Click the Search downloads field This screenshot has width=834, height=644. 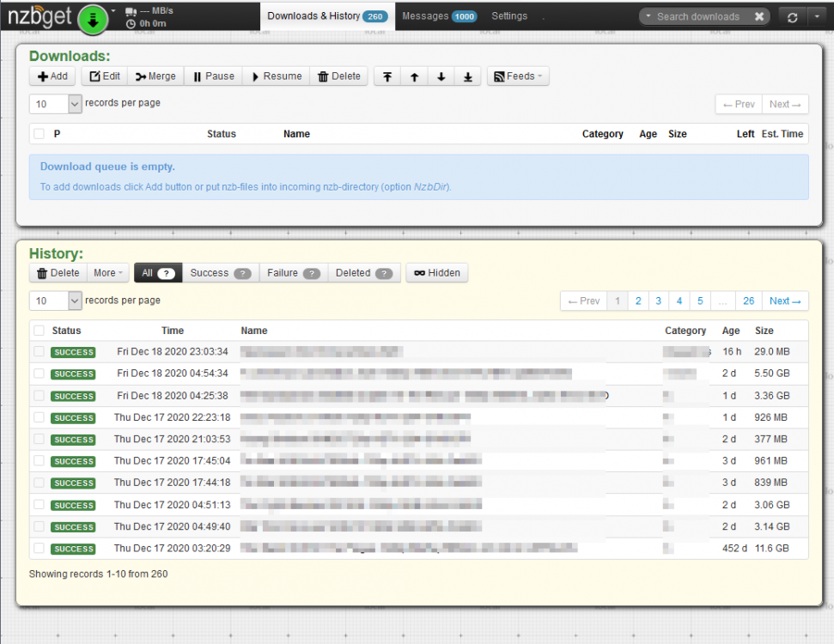point(697,16)
